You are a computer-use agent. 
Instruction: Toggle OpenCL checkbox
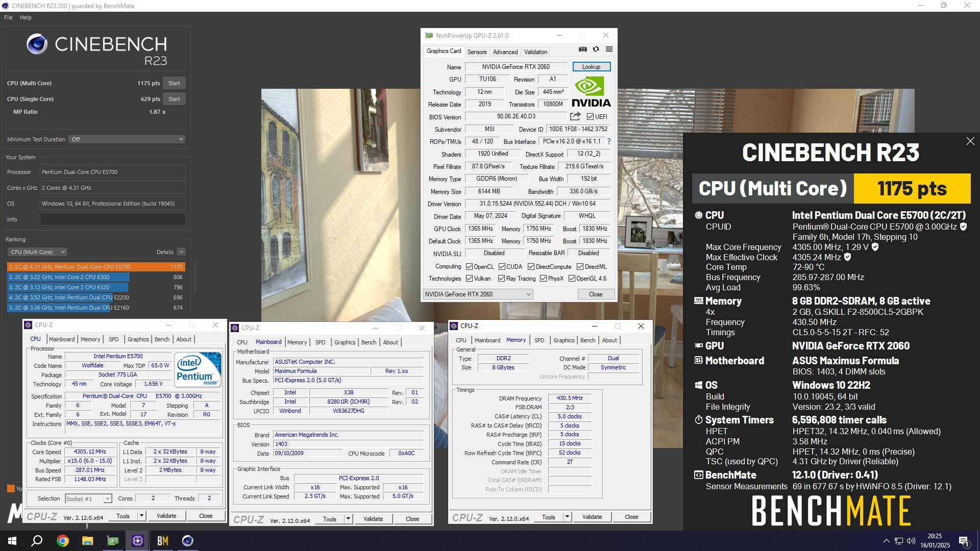[x=469, y=267]
